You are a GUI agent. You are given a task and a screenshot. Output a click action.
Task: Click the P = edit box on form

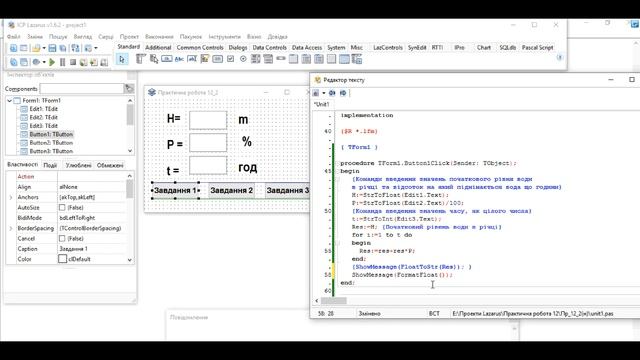click(x=208, y=143)
